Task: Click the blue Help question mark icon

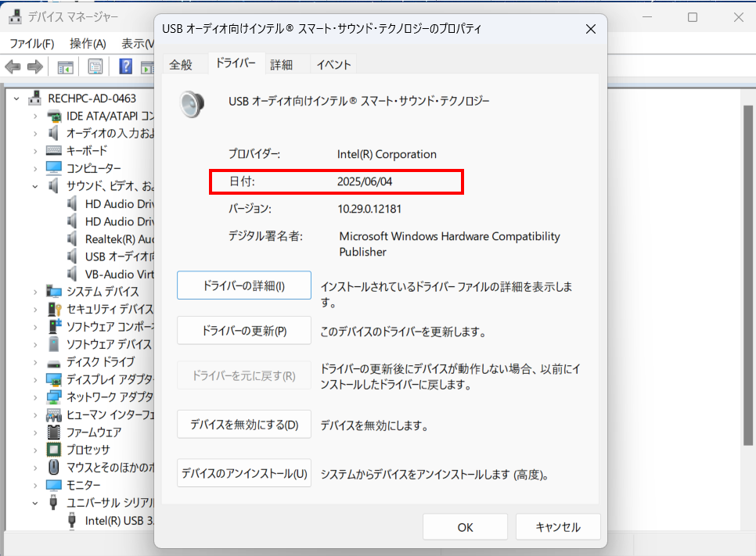Action: (125, 67)
